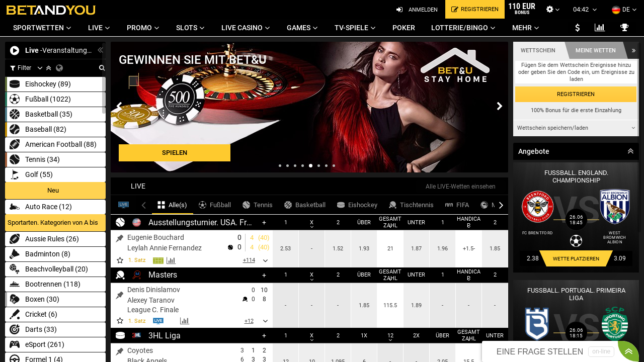
Task: Go to previous banner slide arrow
Action: pyautogui.click(x=119, y=106)
